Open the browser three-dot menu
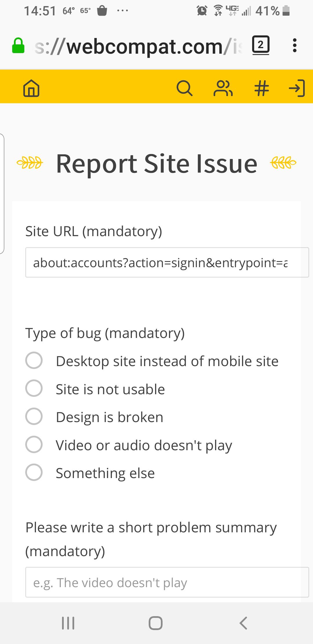 (294, 45)
